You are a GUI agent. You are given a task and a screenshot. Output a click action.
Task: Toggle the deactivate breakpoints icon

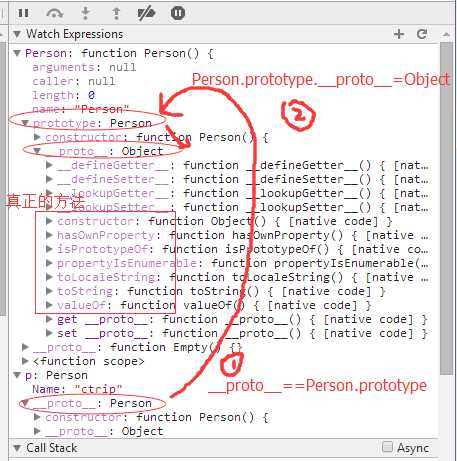[146, 13]
